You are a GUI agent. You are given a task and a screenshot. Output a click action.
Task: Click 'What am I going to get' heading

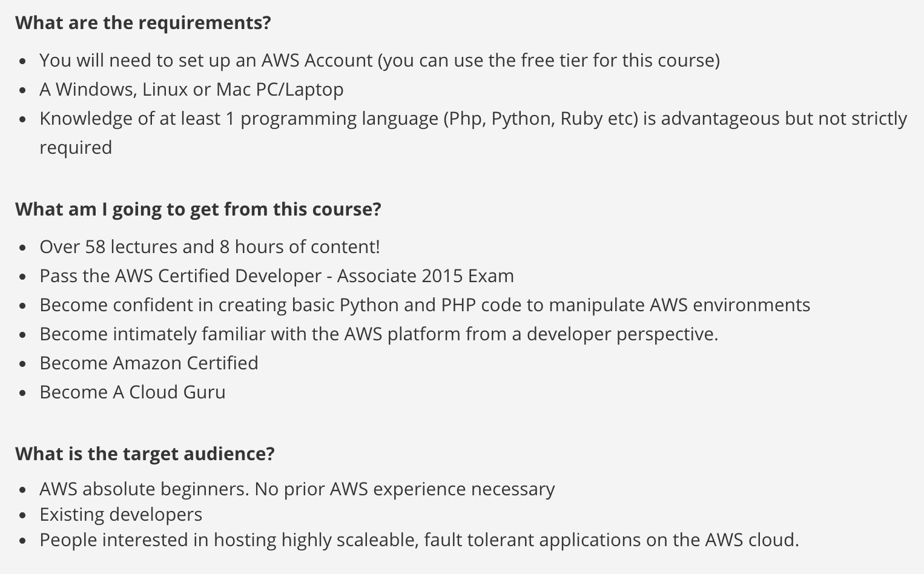coord(198,209)
